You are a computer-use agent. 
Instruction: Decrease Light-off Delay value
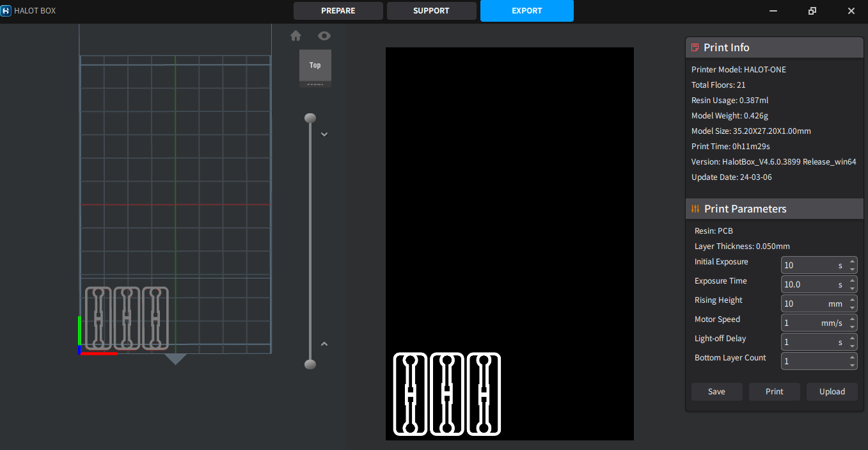click(x=853, y=346)
